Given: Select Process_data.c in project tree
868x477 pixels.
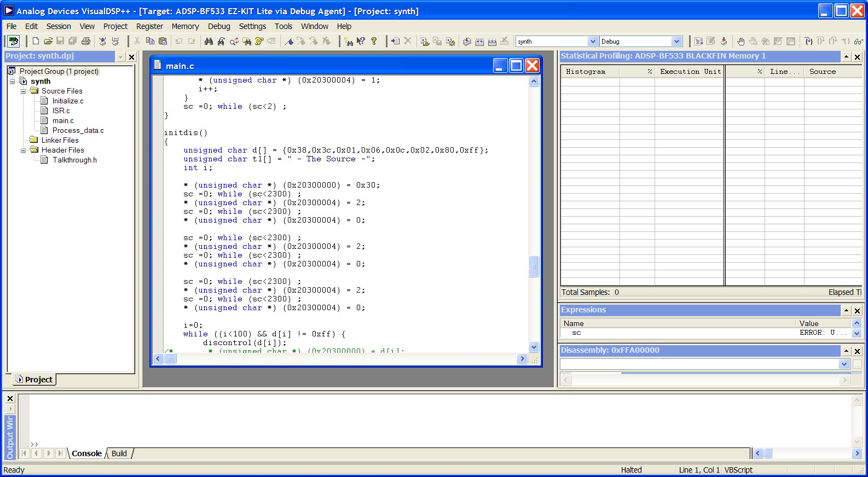Looking at the screenshot, I should (x=78, y=131).
